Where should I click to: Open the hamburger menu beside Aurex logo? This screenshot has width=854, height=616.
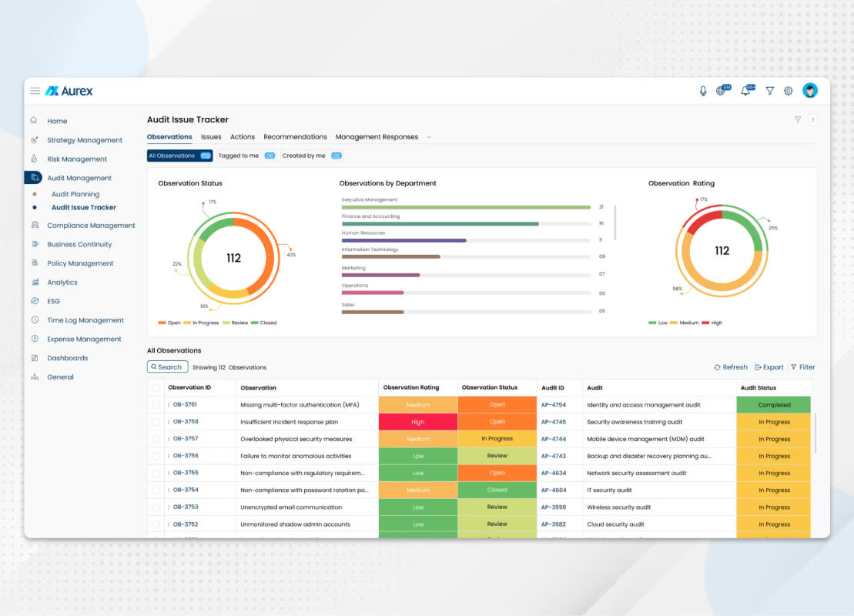(x=35, y=91)
